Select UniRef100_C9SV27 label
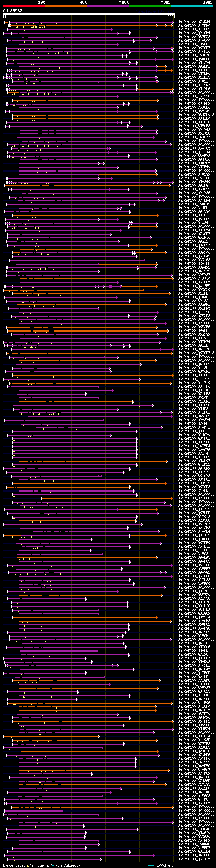 pyautogui.click(x=194, y=275)
